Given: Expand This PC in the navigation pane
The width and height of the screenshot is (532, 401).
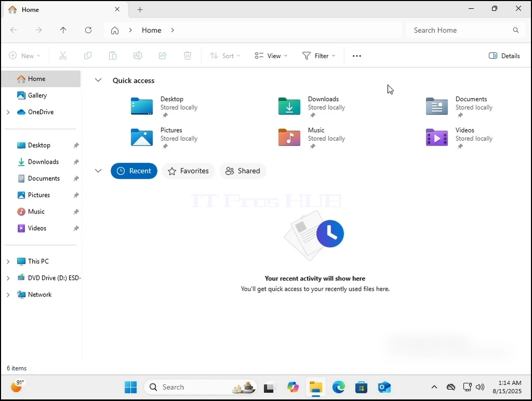Looking at the screenshot, I should click(x=8, y=261).
